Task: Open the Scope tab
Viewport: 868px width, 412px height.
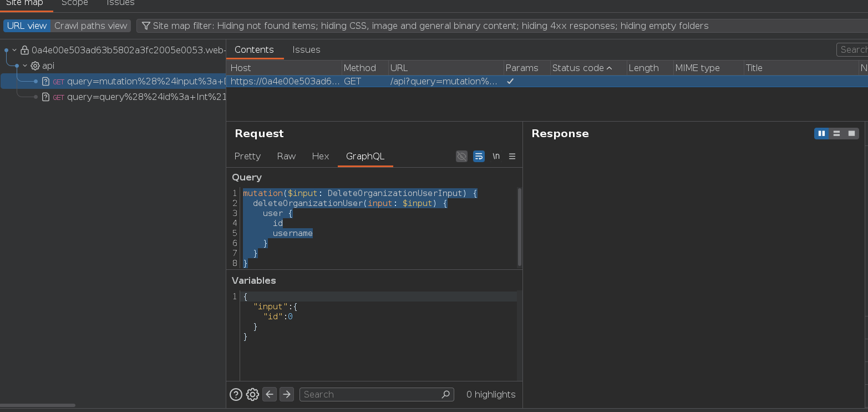Action: pos(75,3)
